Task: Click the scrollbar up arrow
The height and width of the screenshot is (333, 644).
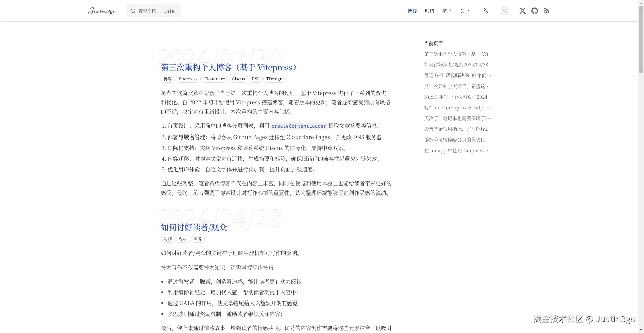Action: coord(641,3)
